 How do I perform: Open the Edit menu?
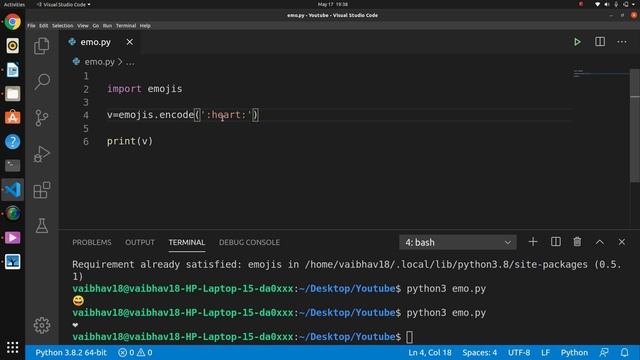(44, 26)
